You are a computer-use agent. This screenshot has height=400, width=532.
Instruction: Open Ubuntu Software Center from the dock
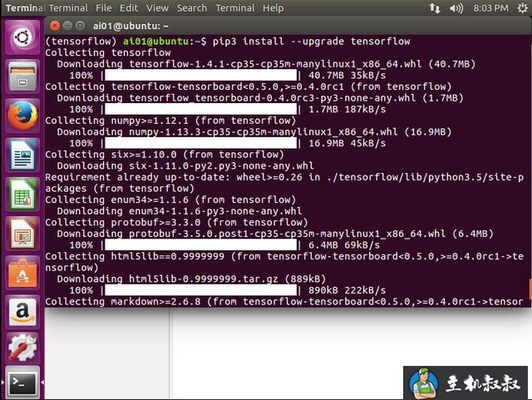22,274
